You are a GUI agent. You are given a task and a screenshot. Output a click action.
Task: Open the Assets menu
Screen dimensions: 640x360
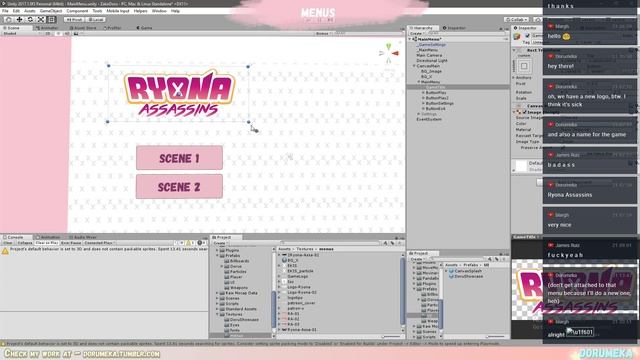[29, 11]
